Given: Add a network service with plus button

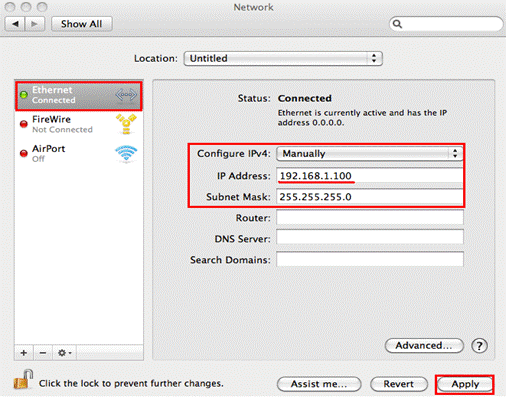Looking at the screenshot, I should (24, 353).
